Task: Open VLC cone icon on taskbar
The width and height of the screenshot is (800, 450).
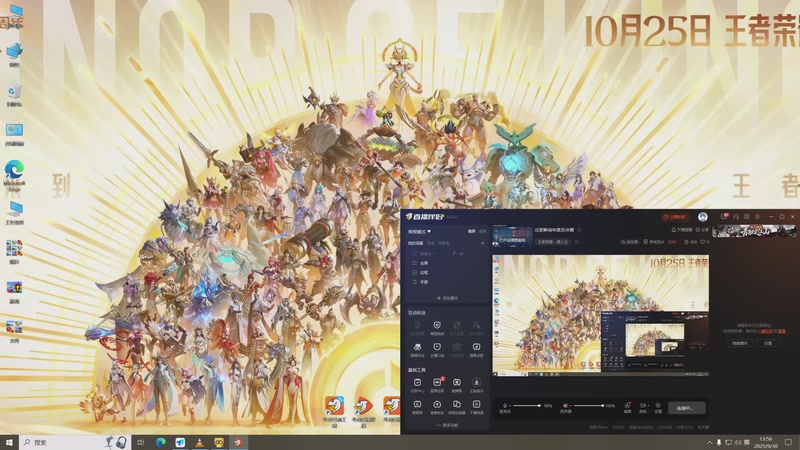Action: 199,442
